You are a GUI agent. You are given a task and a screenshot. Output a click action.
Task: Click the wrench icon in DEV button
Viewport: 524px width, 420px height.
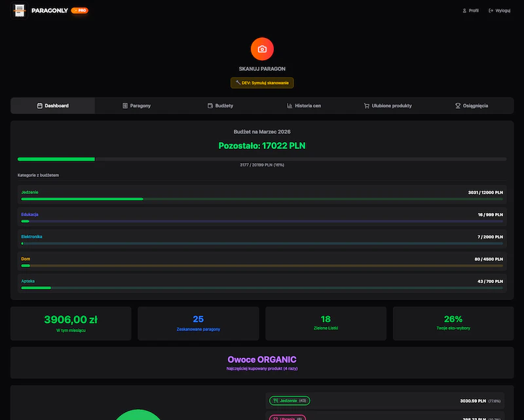[238, 83]
